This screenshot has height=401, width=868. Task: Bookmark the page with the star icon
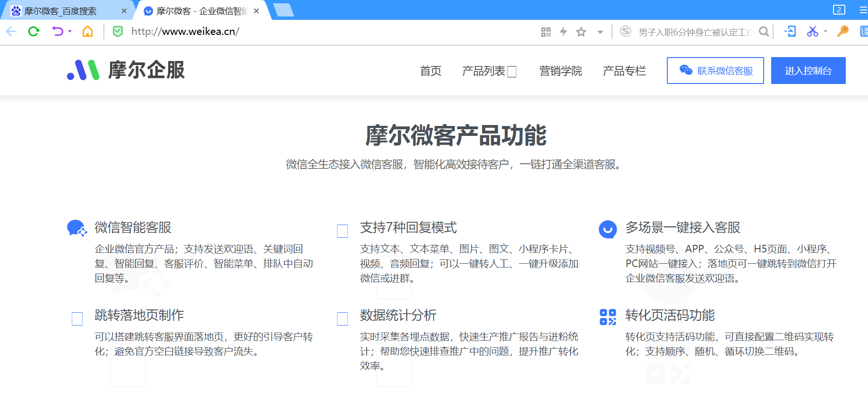(581, 32)
